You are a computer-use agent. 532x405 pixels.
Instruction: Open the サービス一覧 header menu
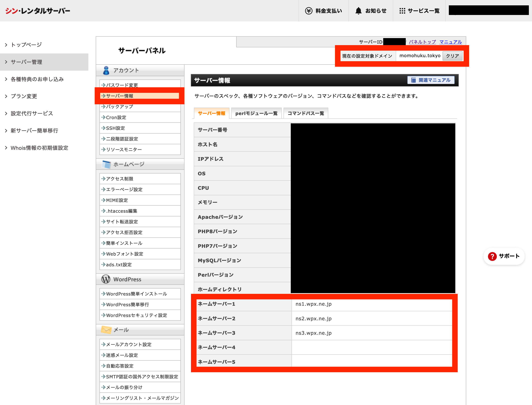click(x=419, y=11)
